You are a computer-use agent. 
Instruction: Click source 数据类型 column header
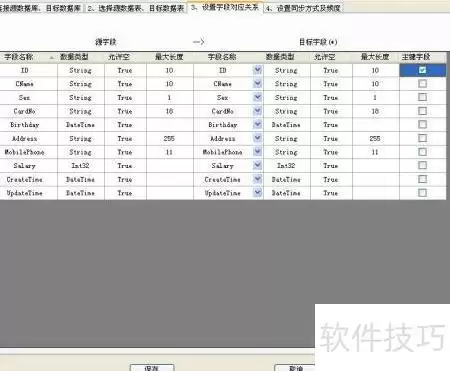[81, 57]
